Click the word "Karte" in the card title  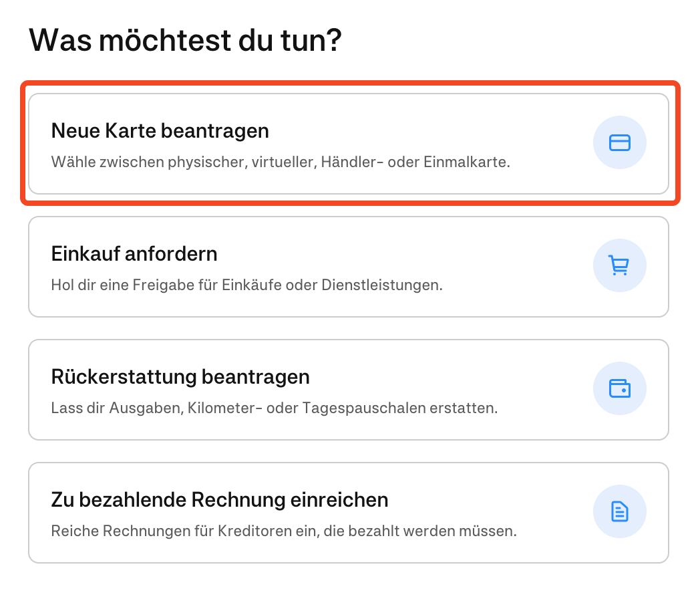tap(129, 130)
